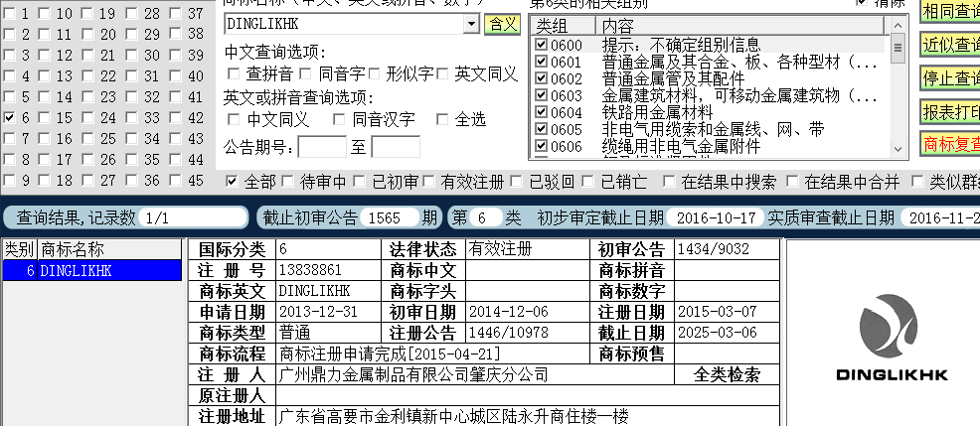This screenshot has width=980, height=426.
Task: Click the 含义 button
Action: [x=503, y=24]
